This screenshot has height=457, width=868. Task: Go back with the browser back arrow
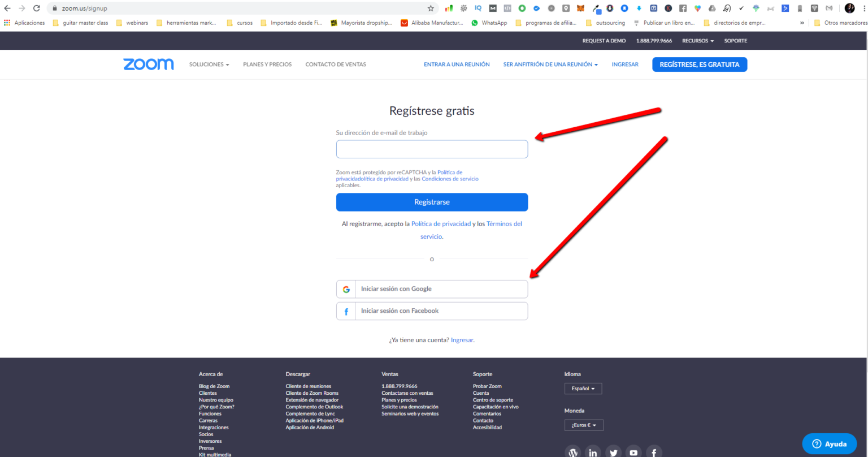(x=7, y=8)
